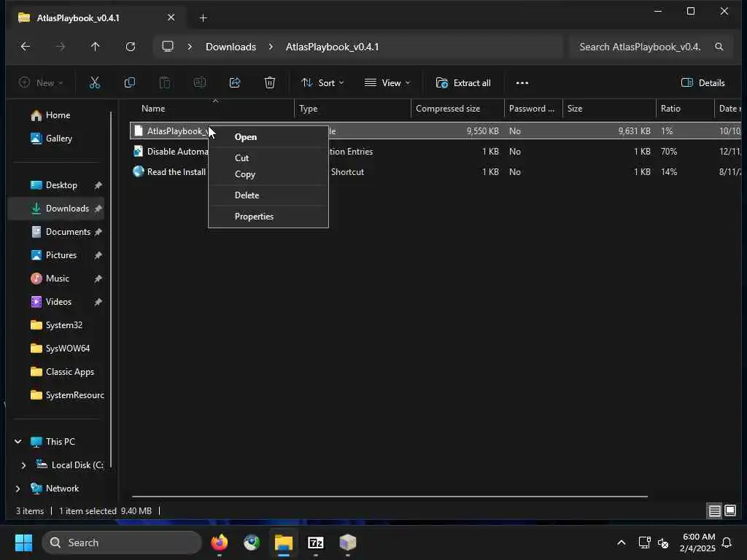The width and height of the screenshot is (747, 560).
Task: Click the box package taskbar icon
Action: pyautogui.click(x=348, y=542)
